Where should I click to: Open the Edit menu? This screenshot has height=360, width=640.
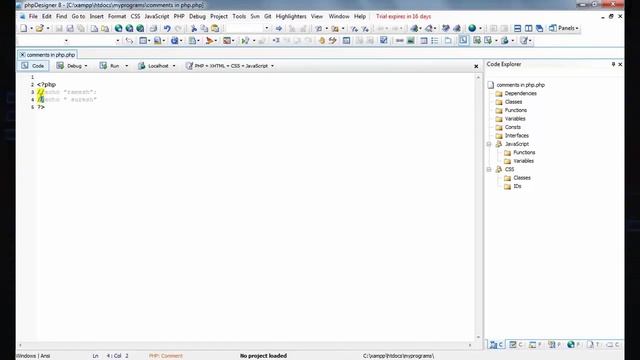[47, 16]
